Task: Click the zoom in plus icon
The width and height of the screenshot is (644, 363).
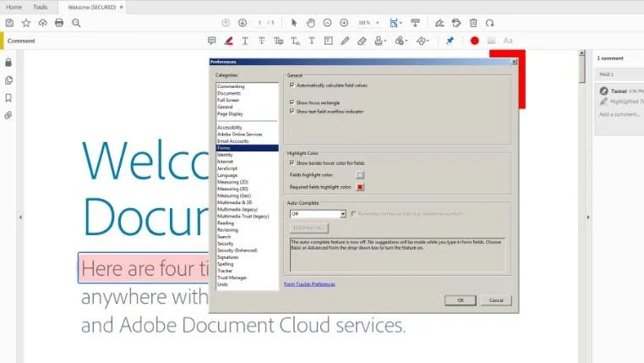Action: pos(344,23)
